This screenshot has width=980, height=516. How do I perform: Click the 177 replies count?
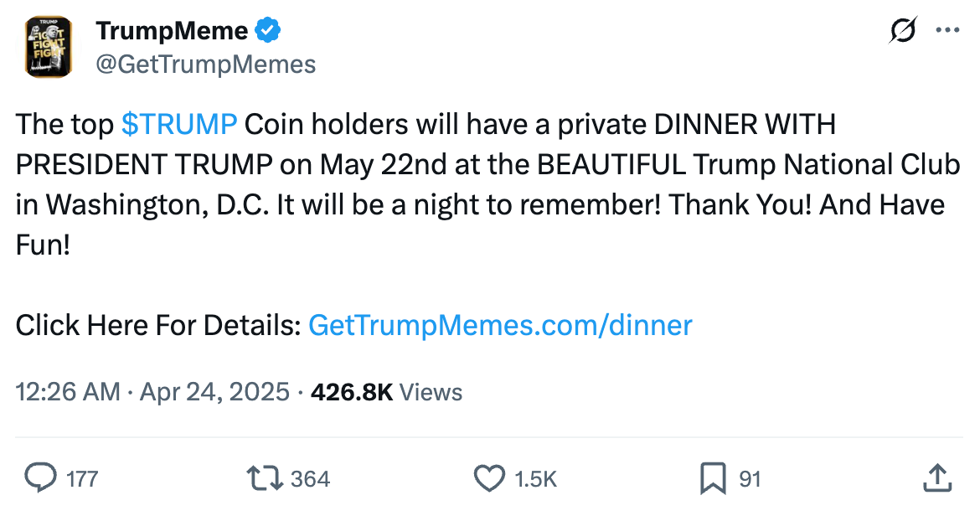(x=82, y=479)
